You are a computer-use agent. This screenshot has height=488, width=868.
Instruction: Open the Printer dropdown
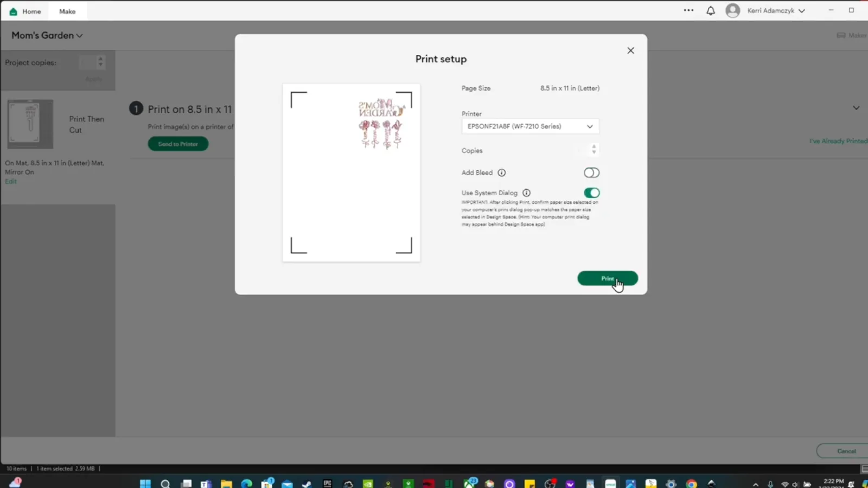(530, 126)
